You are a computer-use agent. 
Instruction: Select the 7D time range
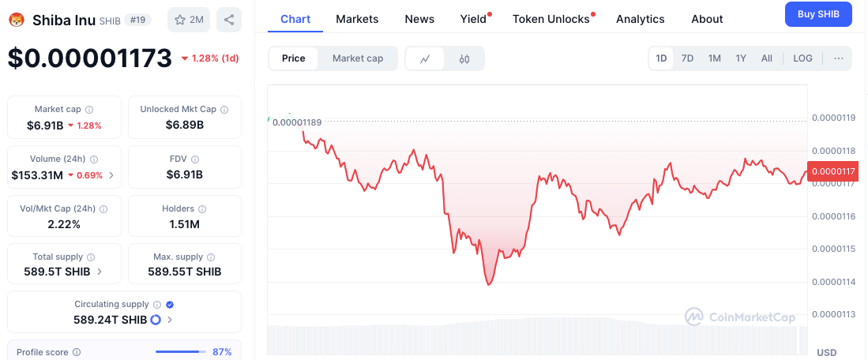[x=687, y=58]
